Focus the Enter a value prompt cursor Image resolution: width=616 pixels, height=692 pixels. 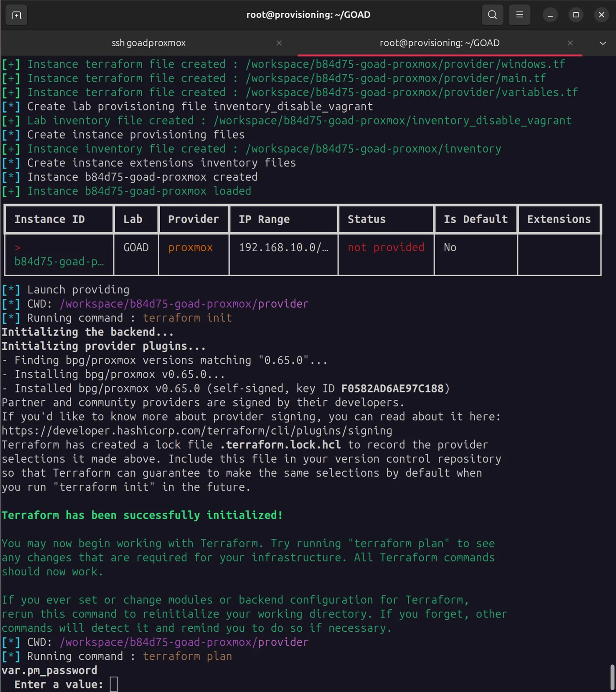tap(114, 685)
